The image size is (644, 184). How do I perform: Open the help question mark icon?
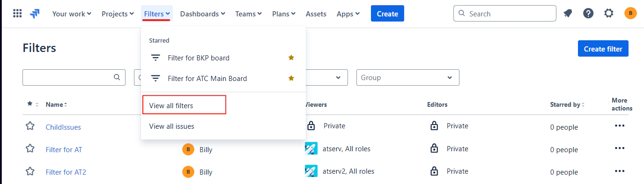click(x=588, y=14)
